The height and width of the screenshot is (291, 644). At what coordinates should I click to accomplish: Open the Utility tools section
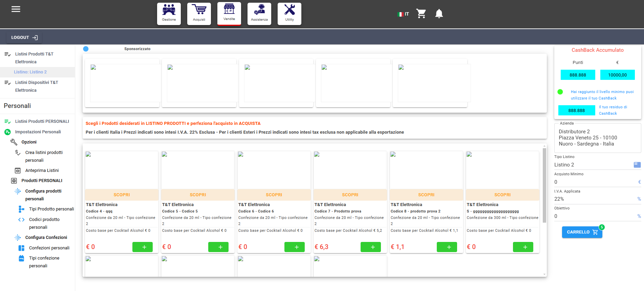[x=289, y=14]
